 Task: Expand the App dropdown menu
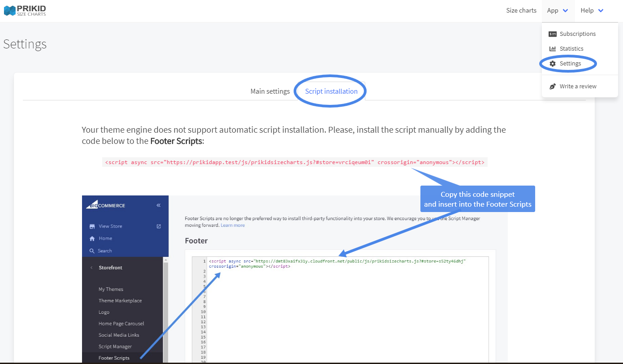[x=558, y=10]
